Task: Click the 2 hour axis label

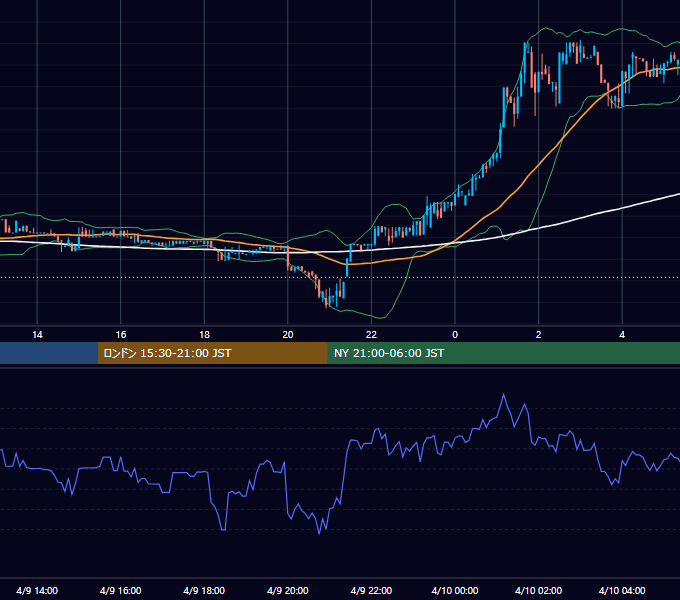Action: coord(539,335)
